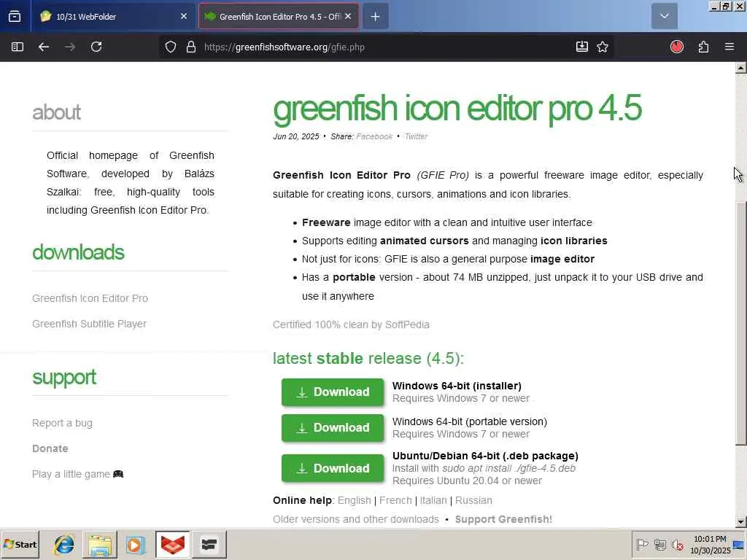Open the red extension icon in toolbar
Screen dimensions: 747x560
677,47
